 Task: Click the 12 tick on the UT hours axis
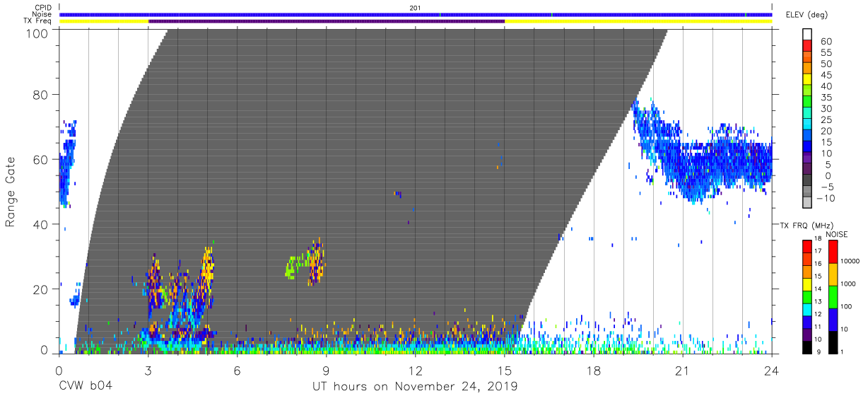coord(415,370)
